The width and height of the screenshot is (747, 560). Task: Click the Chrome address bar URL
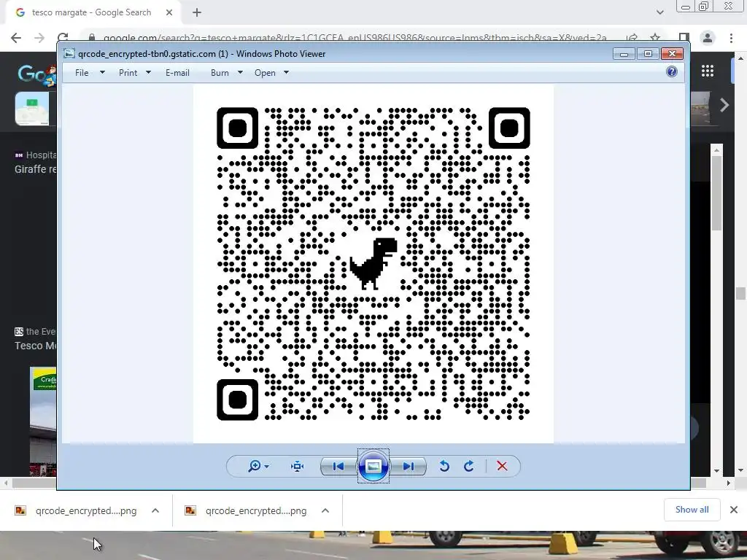355,38
